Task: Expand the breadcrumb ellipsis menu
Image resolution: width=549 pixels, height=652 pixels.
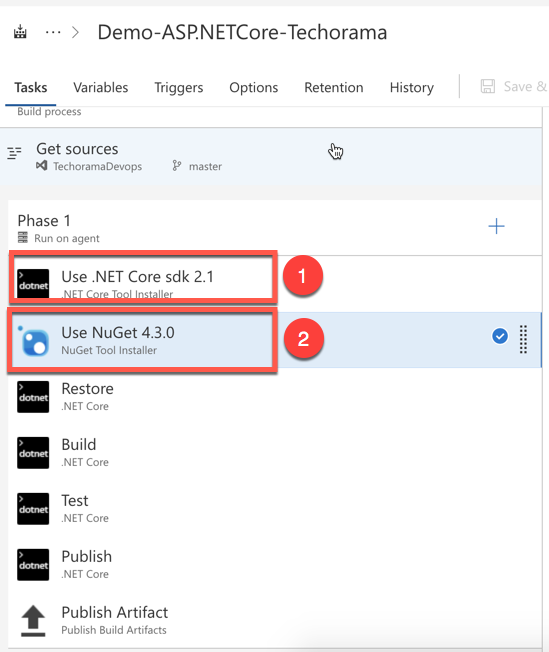Action: (53, 32)
